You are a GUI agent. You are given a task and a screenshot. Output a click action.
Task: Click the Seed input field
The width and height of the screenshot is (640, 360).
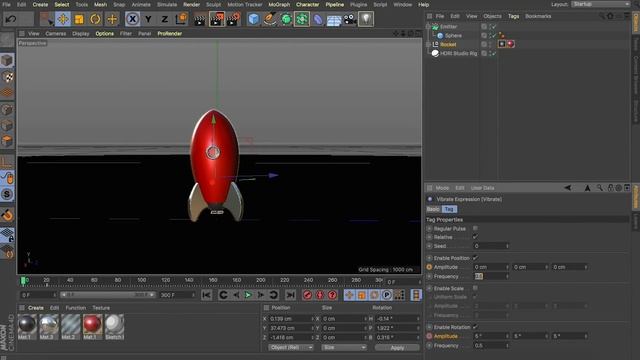[491, 246]
